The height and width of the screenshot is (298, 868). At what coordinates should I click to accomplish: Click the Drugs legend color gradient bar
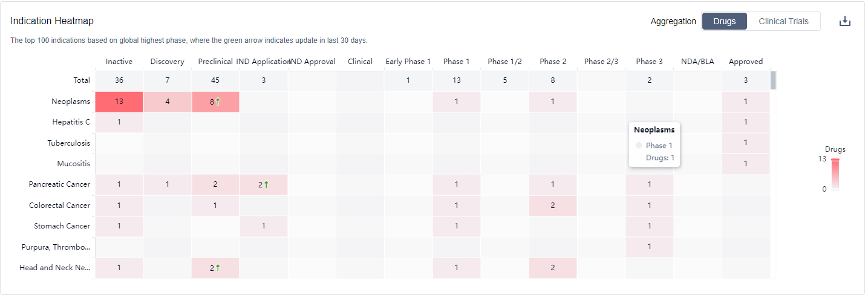[835, 175]
